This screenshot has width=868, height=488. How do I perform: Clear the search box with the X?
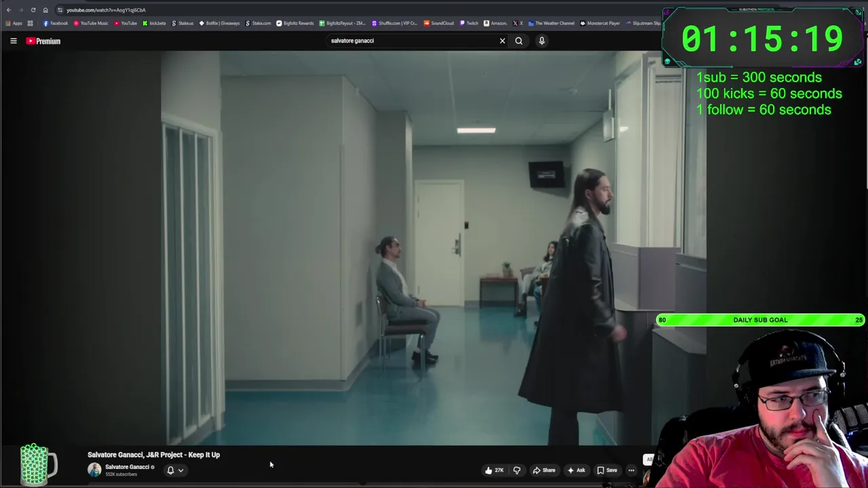click(502, 41)
